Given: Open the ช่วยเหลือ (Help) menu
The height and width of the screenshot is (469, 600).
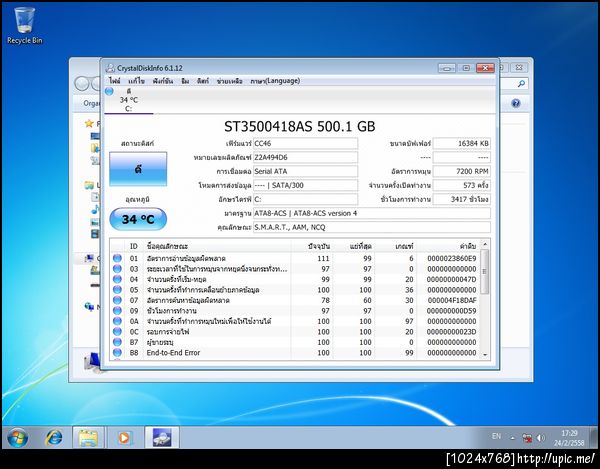Looking at the screenshot, I should (x=229, y=81).
